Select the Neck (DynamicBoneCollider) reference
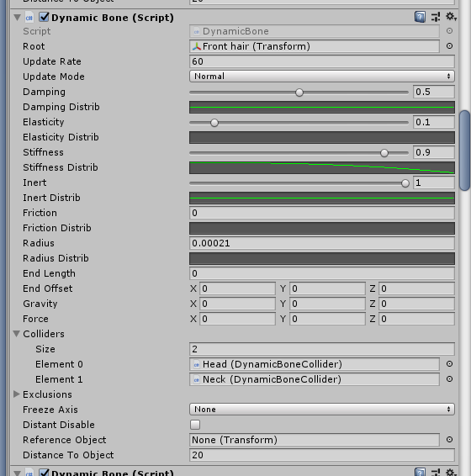Screen dimensions: 471x476 315,379
